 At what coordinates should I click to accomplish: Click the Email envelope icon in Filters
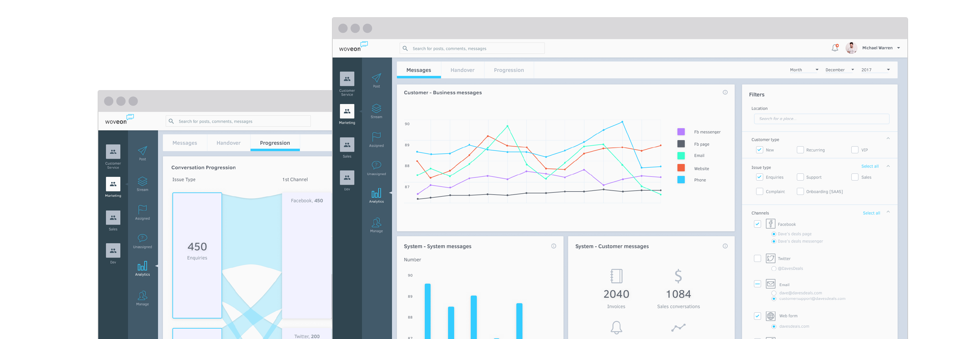tap(771, 284)
